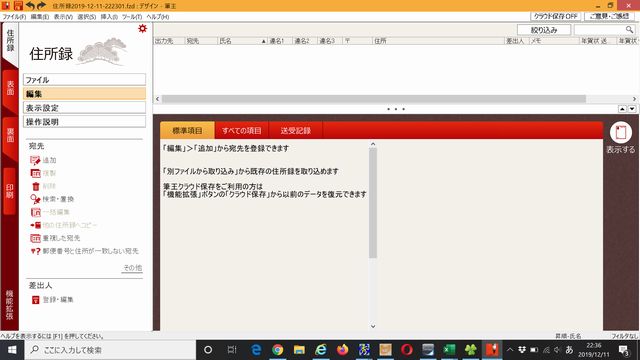
Task: Open the red gear settings icon
Action: click(142, 28)
